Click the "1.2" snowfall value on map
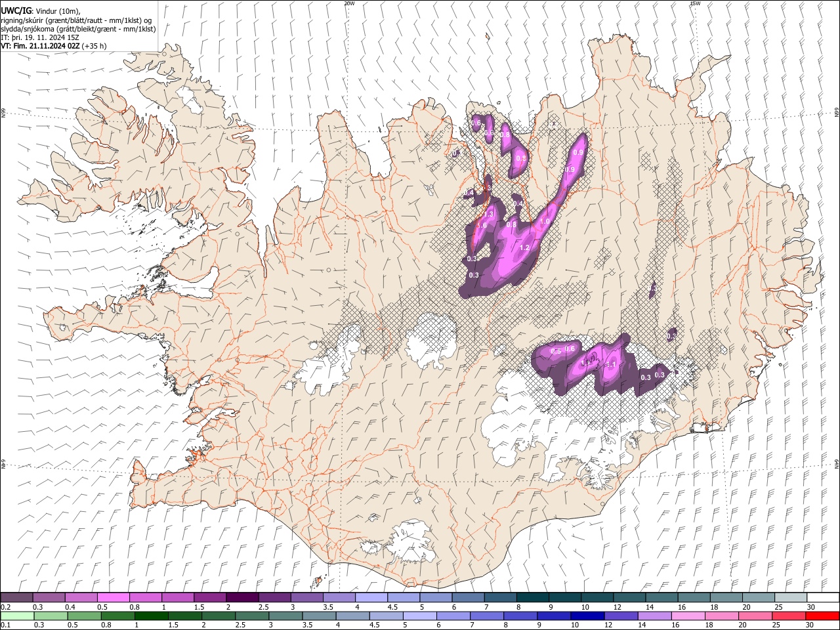840x630 pixels. (x=524, y=248)
